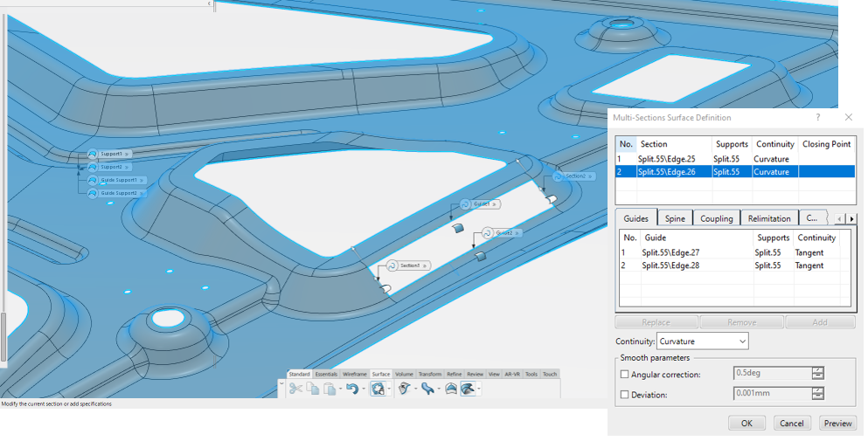Increase the Angular correction value spinner

coord(818,370)
